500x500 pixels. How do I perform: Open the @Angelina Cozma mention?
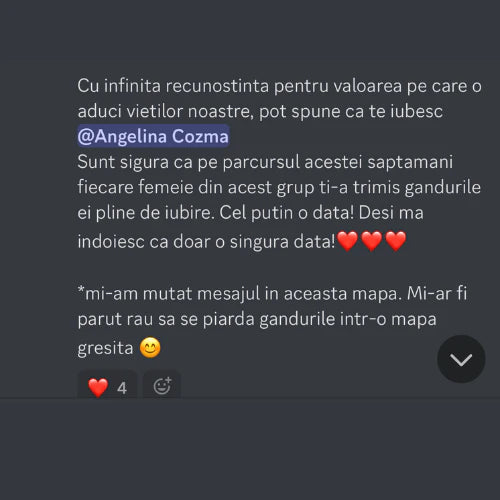[153, 136]
